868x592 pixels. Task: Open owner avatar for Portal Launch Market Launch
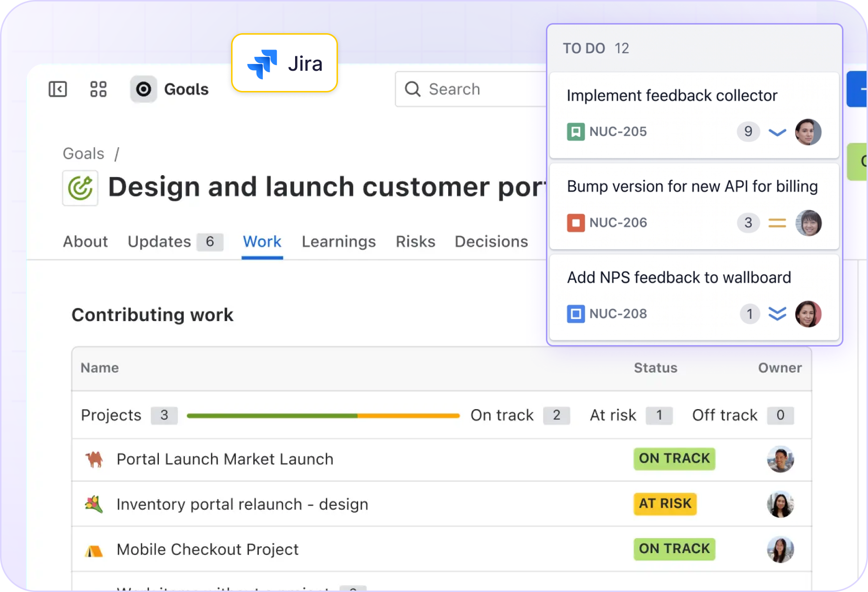(780, 459)
